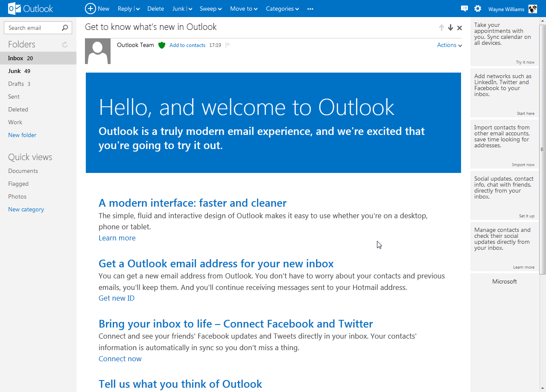Open the Sweep menu
Screen dimensions: 546x392
[x=210, y=9]
